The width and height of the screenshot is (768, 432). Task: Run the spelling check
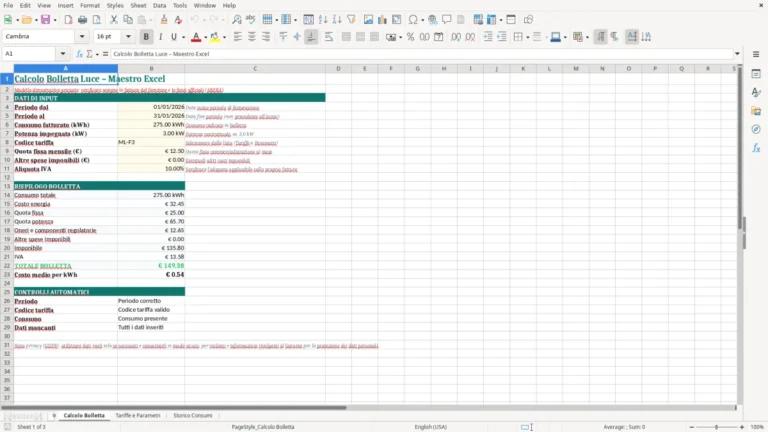[x=251, y=20]
